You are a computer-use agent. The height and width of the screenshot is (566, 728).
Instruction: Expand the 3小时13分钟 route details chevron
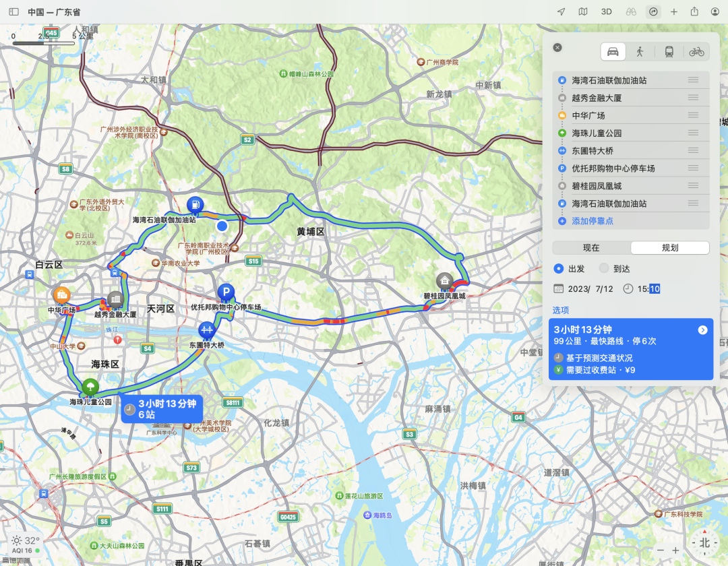702,330
